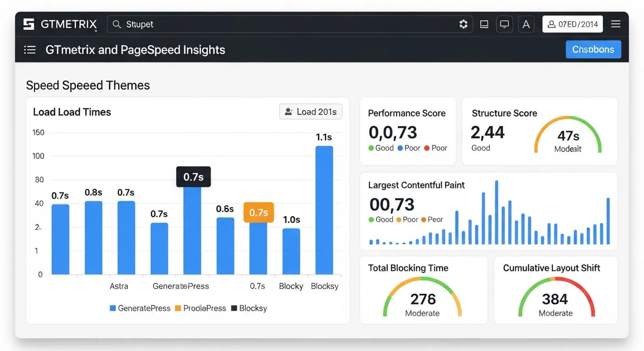Click the orange ProdlePress legend swatch

coord(178,308)
